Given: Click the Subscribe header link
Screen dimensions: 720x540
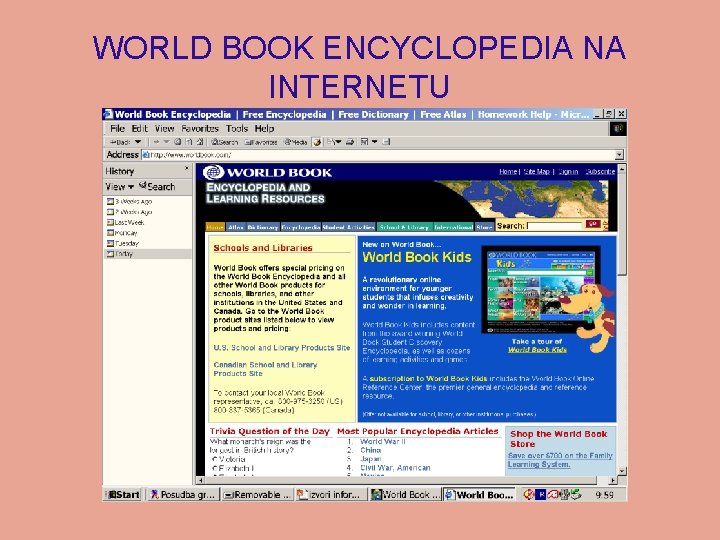Looking at the screenshot, I should (600, 172).
